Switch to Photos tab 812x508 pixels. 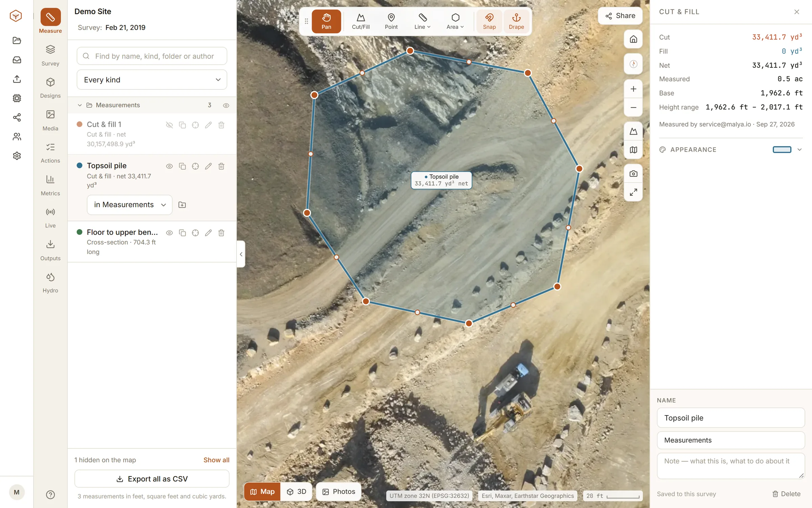pyautogui.click(x=338, y=491)
